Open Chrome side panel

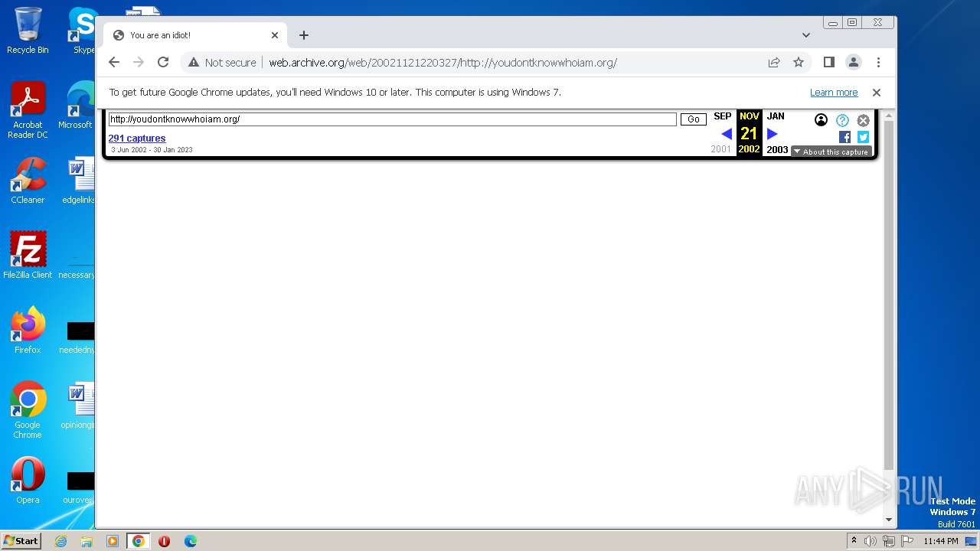coord(828,62)
